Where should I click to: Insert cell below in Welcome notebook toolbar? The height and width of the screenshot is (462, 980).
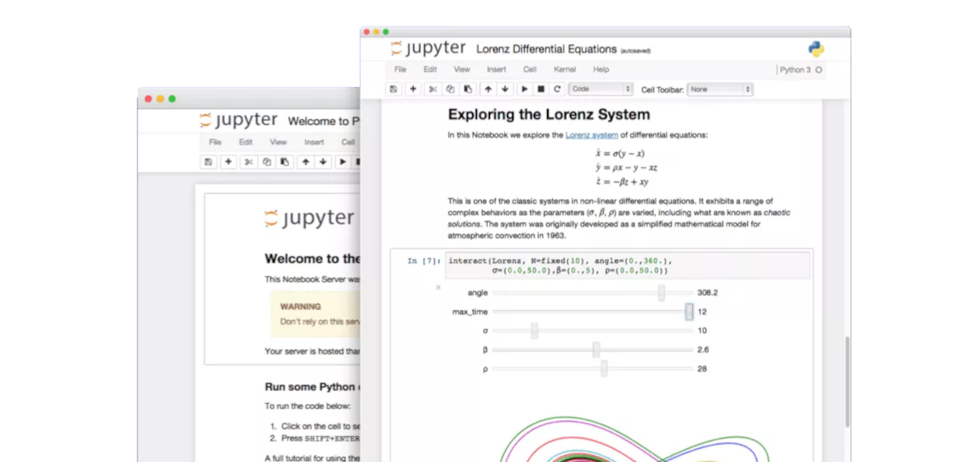(x=228, y=162)
